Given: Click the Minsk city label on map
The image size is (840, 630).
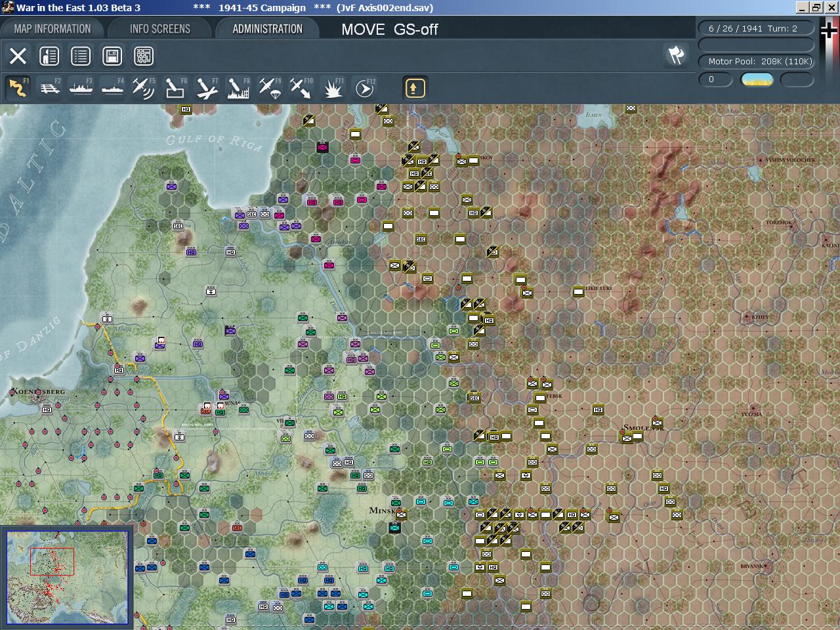Looking at the screenshot, I should tap(383, 511).
